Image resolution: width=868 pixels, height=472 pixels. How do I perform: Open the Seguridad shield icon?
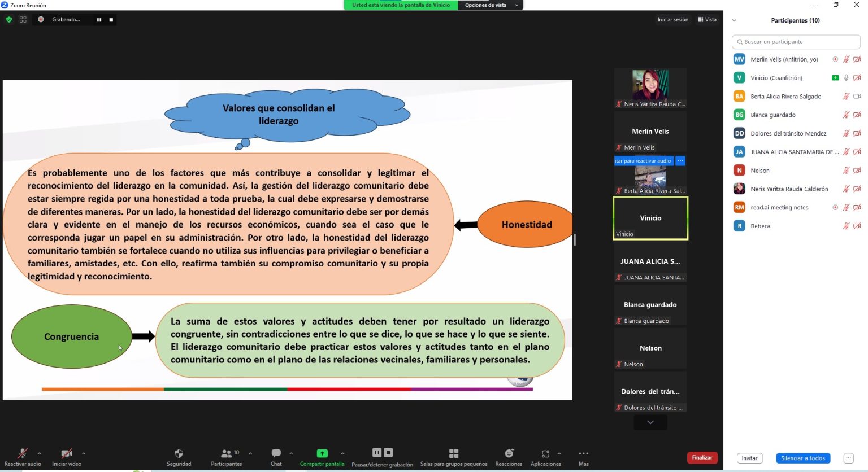pos(179,453)
